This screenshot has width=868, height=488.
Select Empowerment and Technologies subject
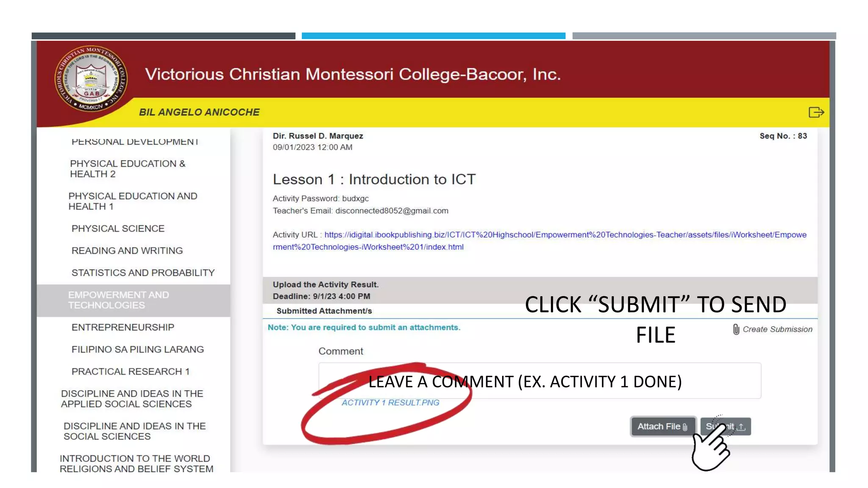tap(134, 300)
